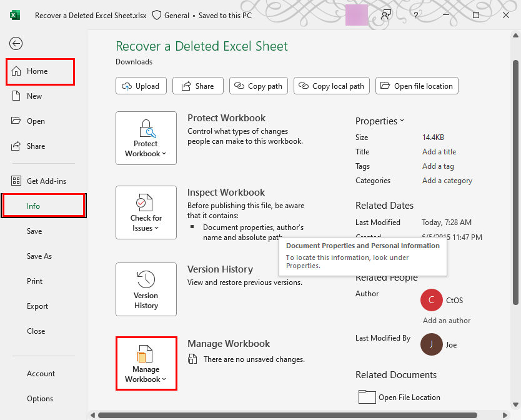Image resolution: width=521 pixels, height=420 pixels.
Task: Click the Excel logo in title bar
Action: [x=15, y=15]
